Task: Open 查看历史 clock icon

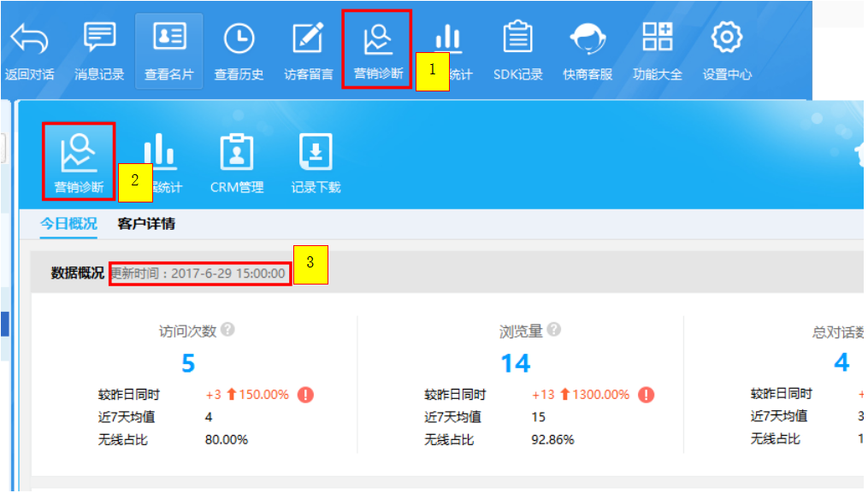Action: (239, 39)
